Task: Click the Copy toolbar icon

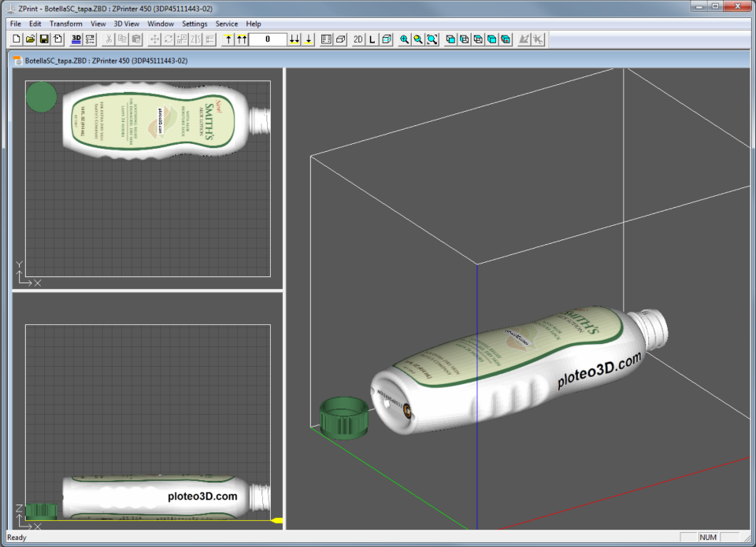Action: click(123, 39)
